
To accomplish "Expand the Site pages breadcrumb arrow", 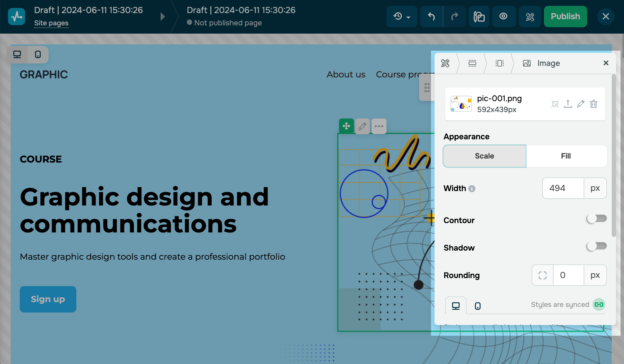I will pyautogui.click(x=163, y=17).
